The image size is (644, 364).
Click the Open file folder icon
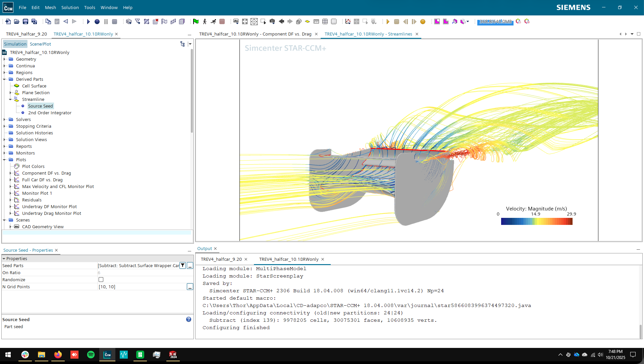17,22
